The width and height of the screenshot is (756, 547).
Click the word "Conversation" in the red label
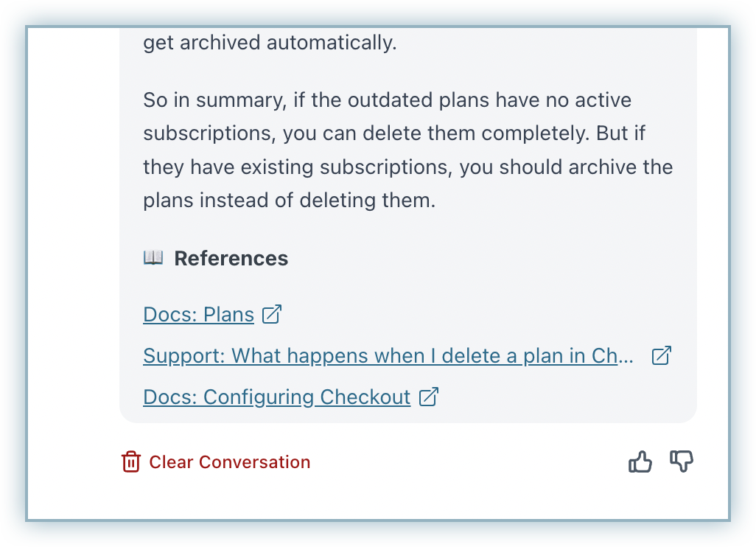(x=254, y=462)
